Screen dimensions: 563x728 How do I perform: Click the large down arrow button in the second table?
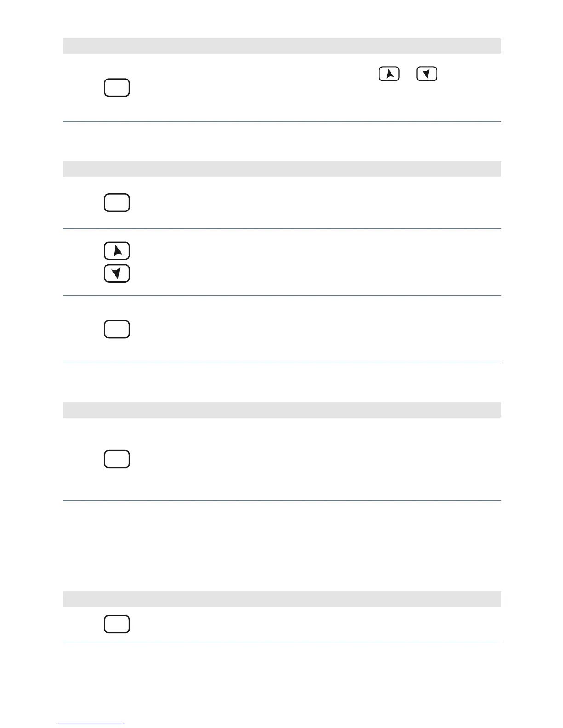tap(117, 273)
